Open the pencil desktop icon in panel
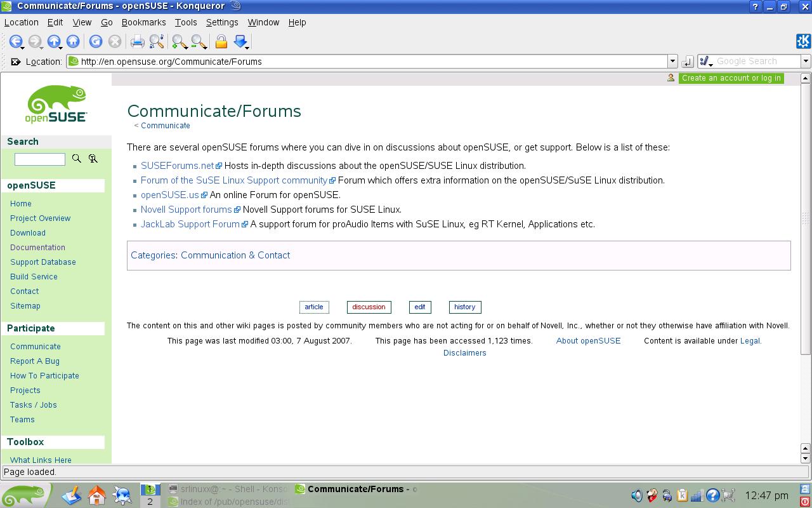This screenshot has width=812, height=508. (x=72, y=495)
